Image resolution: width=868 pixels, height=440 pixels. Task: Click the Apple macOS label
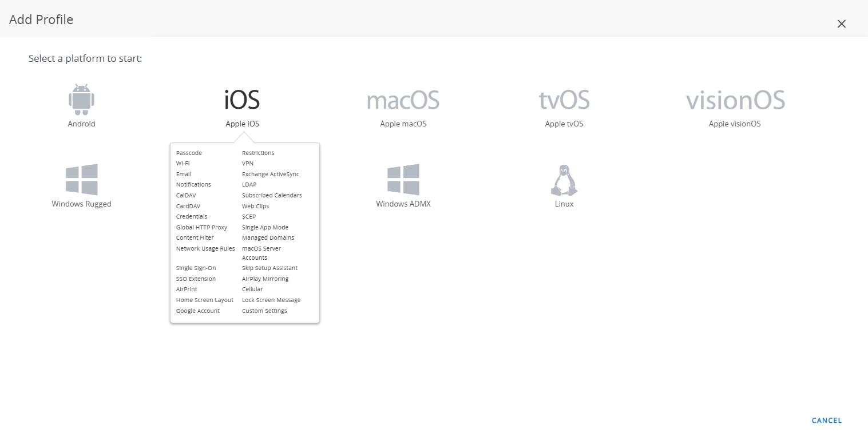click(x=403, y=124)
